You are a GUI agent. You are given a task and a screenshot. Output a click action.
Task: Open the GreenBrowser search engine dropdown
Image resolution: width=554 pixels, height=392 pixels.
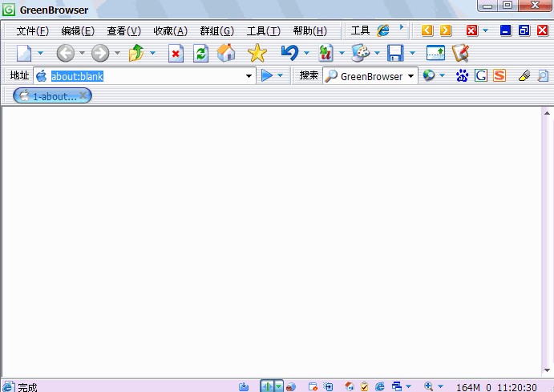tap(411, 76)
